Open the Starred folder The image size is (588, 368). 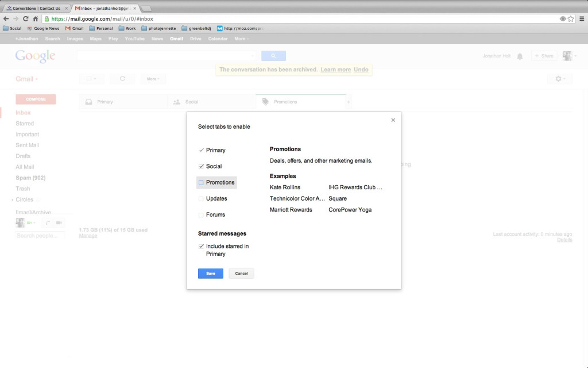click(x=25, y=124)
